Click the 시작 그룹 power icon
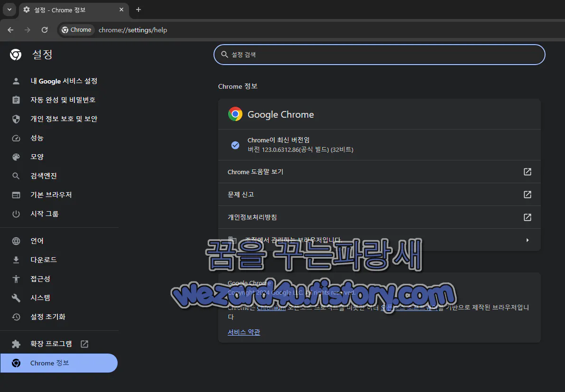This screenshot has height=392, width=565. [x=16, y=214]
